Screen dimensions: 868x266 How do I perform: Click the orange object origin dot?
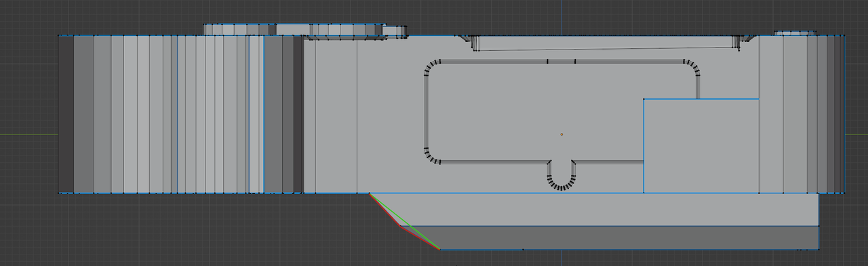[561, 134]
